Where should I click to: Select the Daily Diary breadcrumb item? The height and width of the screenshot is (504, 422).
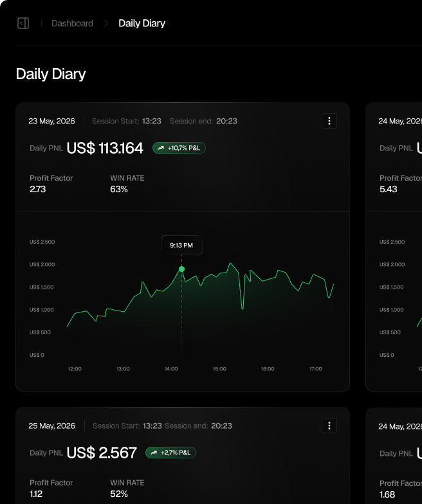click(142, 23)
